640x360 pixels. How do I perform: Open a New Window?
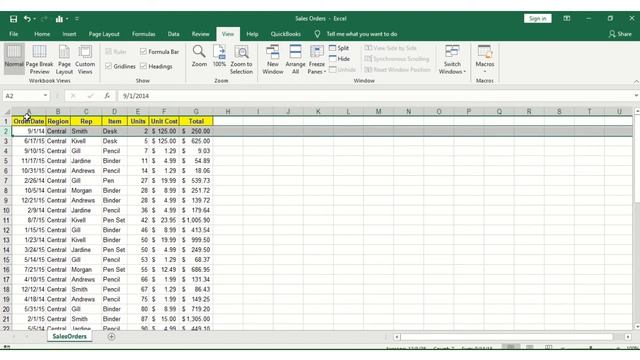(x=273, y=59)
